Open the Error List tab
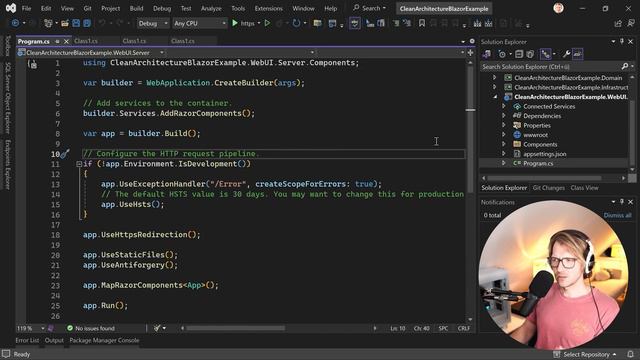The height and width of the screenshot is (360, 640). coord(27,340)
